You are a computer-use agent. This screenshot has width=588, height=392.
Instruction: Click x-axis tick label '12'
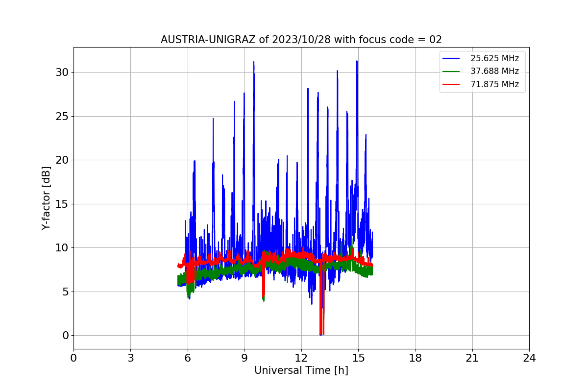click(301, 358)
